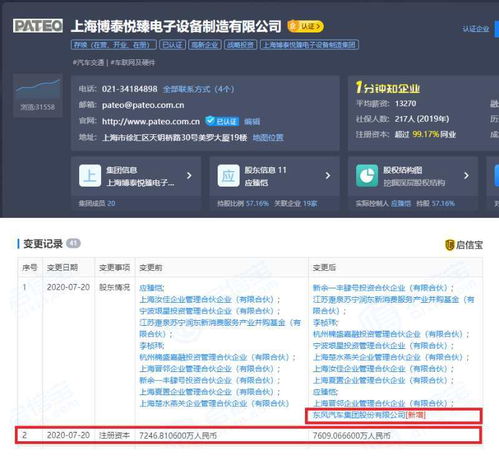This screenshot has width=499, height=460.
Task: Click the 2020-07-20 date in row 2
Action: click(68, 435)
